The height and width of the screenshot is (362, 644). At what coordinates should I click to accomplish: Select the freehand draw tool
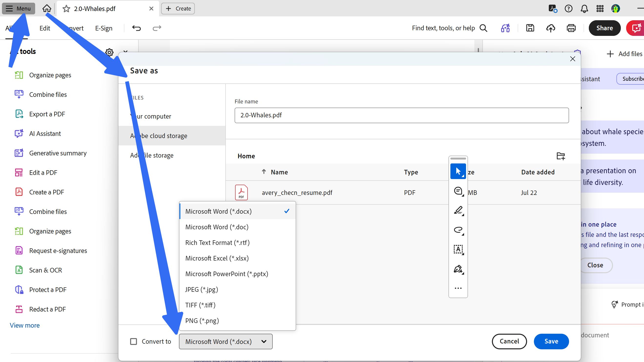[458, 230]
